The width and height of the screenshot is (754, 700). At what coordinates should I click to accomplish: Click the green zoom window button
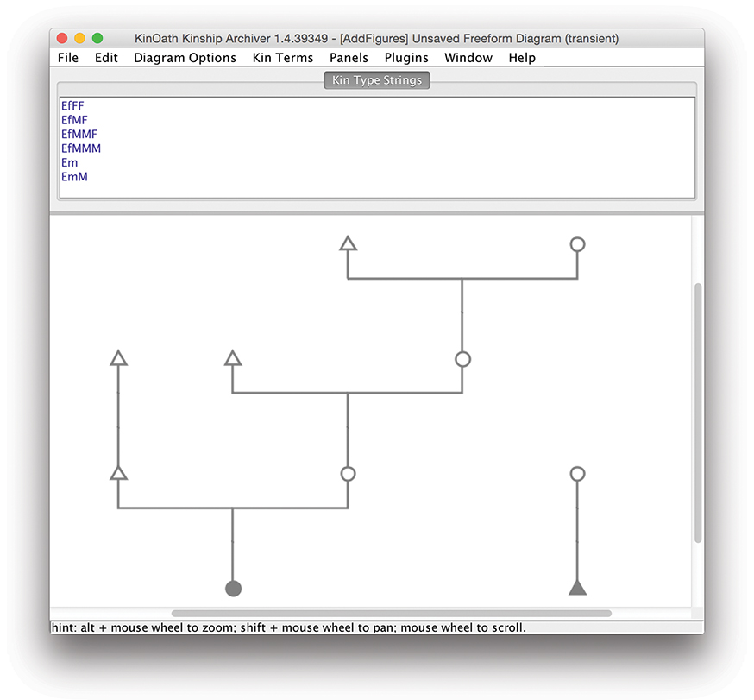97,38
